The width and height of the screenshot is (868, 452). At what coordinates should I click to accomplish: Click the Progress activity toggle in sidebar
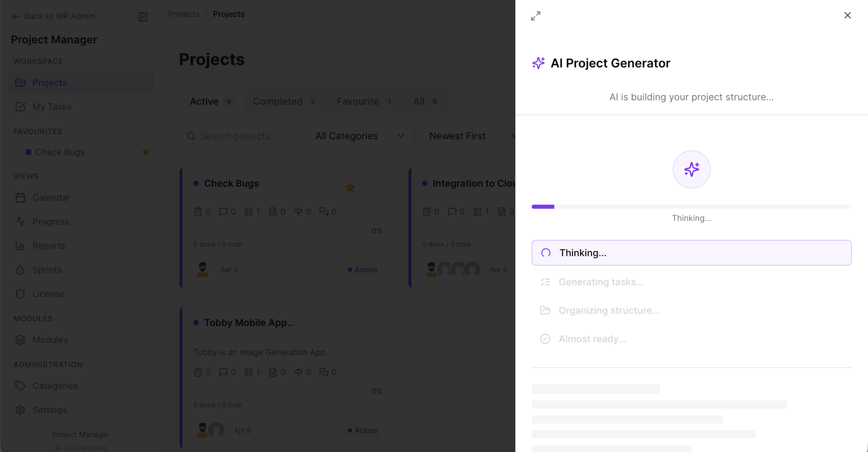pyautogui.click(x=20, y=222)
